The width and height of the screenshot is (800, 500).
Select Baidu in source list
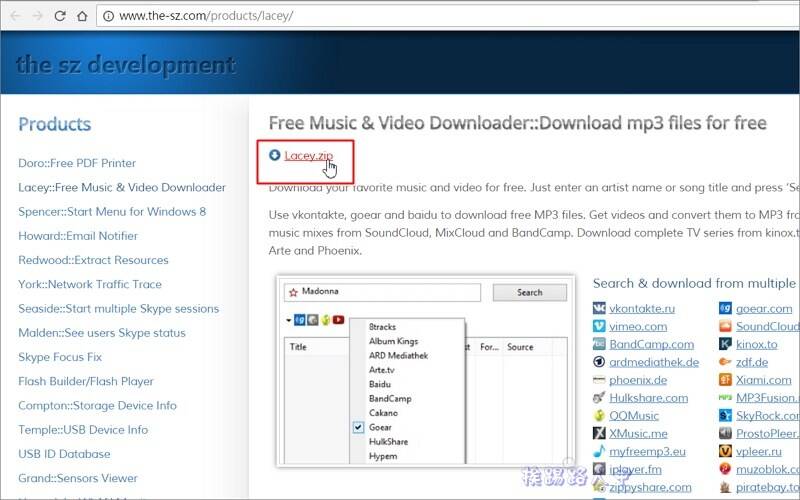[380, 384]
